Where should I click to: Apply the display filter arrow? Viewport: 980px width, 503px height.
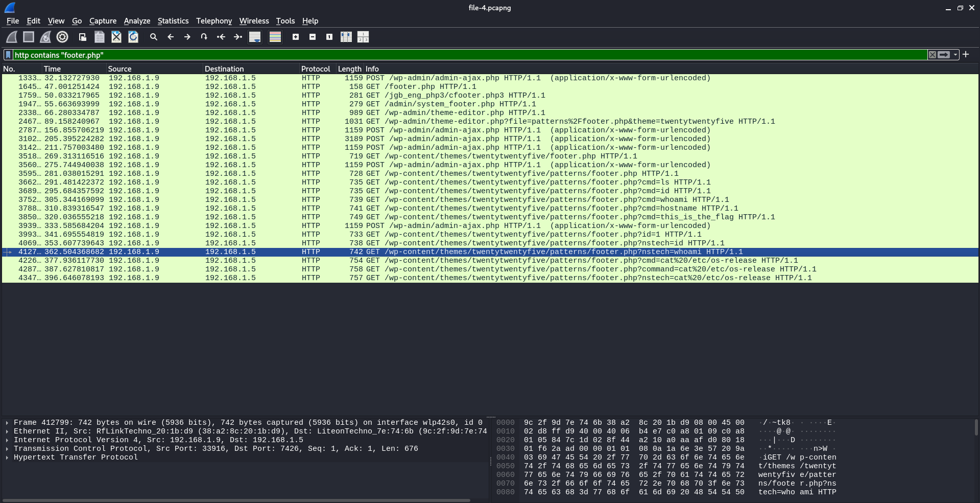(x=944, y=55)
